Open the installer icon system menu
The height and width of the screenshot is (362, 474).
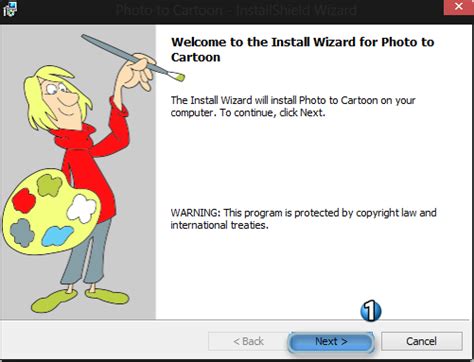tap(10, 9)
